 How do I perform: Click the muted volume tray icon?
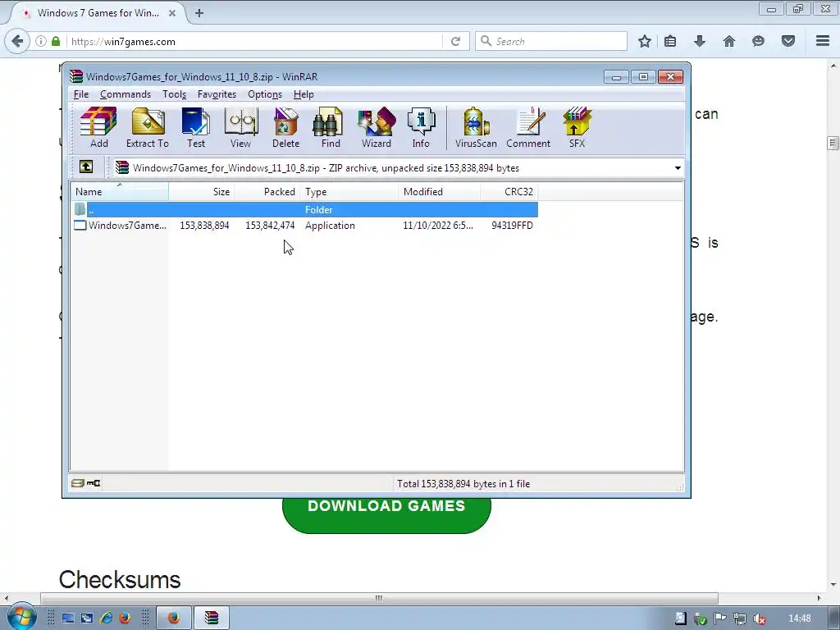760,619
